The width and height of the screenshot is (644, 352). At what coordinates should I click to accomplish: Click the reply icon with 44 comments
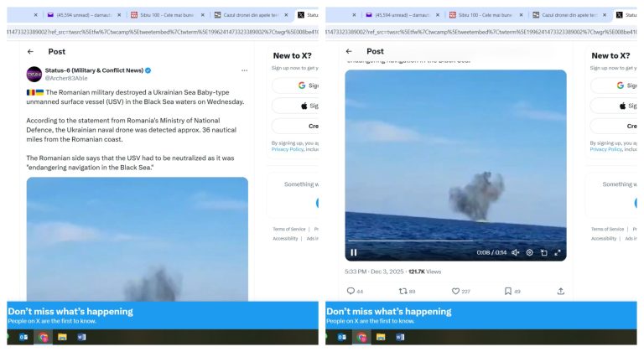(351, 292)
